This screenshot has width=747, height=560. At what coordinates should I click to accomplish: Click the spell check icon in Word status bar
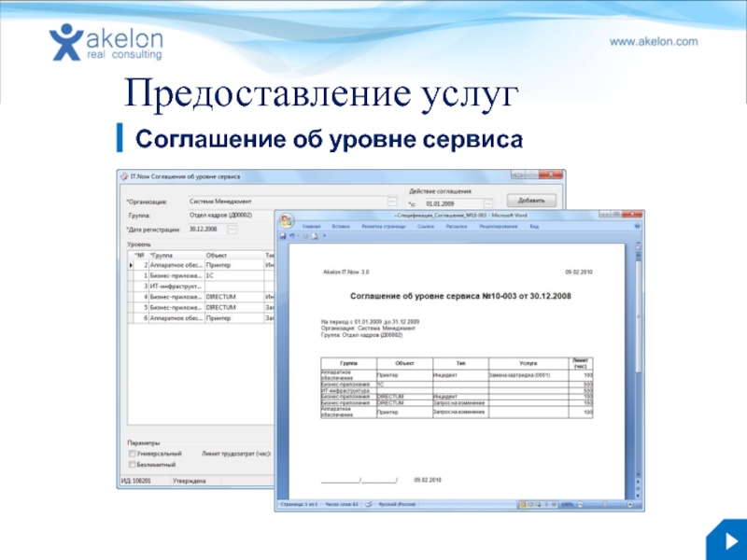tap(368, 504)
